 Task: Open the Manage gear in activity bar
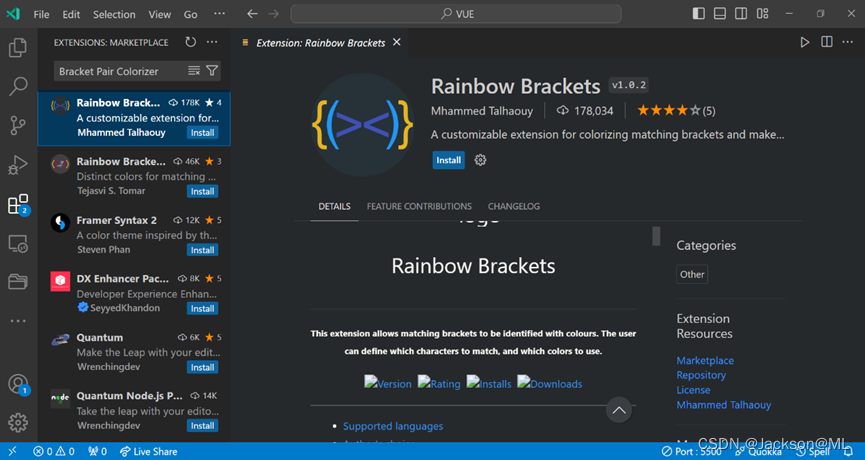click(x=18, y=422)
